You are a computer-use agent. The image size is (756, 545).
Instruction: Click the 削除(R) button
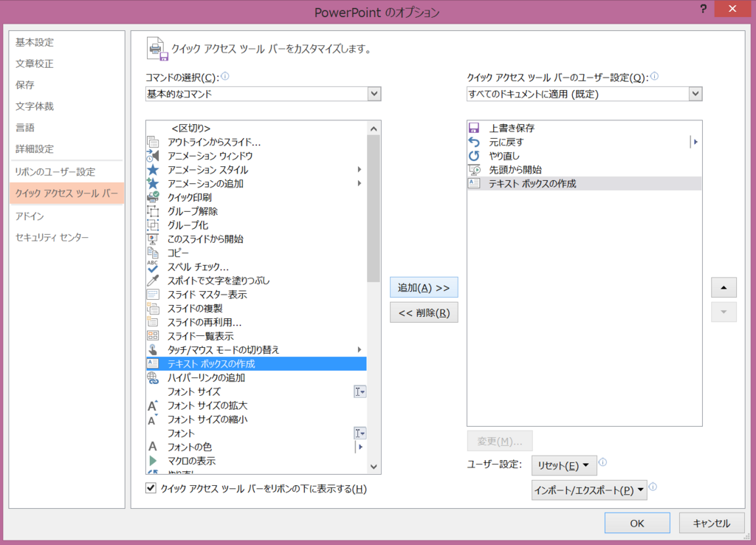pyautogui.click(x=424, y=312)
